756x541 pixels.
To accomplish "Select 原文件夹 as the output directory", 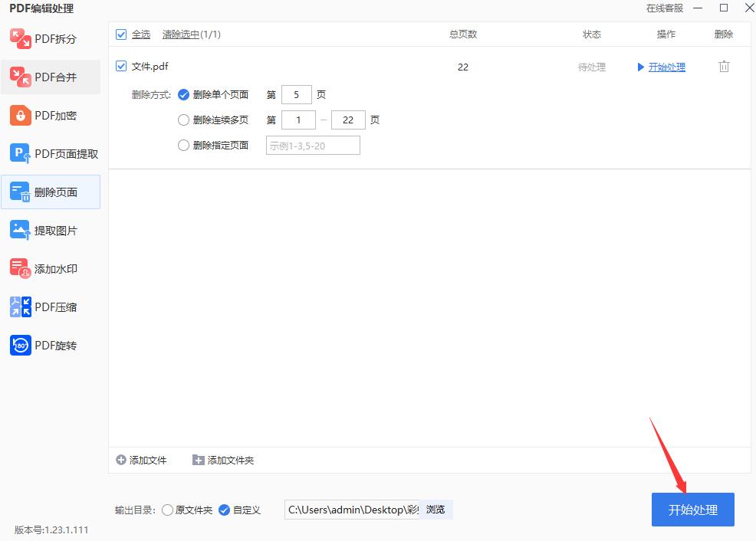I will 168,510.
